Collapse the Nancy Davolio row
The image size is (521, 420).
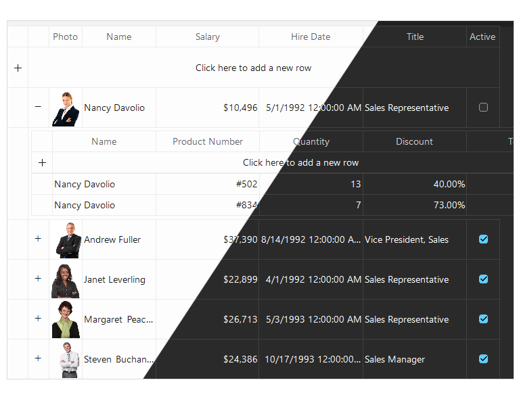coord(38,107)
